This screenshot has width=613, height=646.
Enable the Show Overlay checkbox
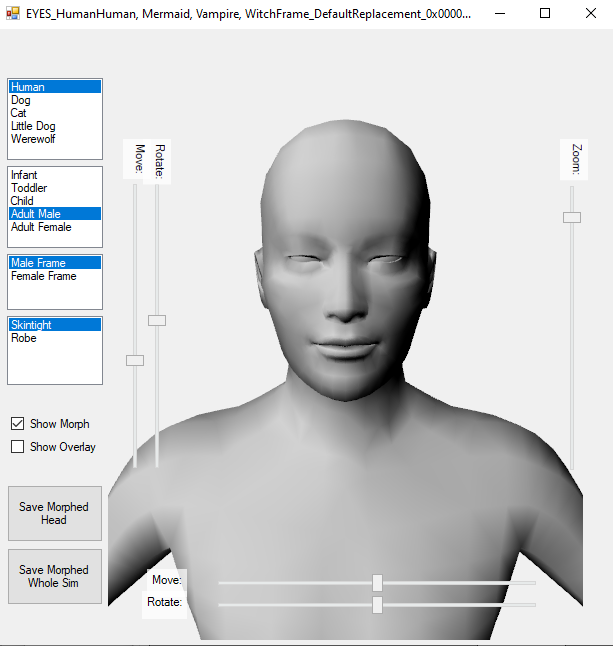[x=18, y=447]
